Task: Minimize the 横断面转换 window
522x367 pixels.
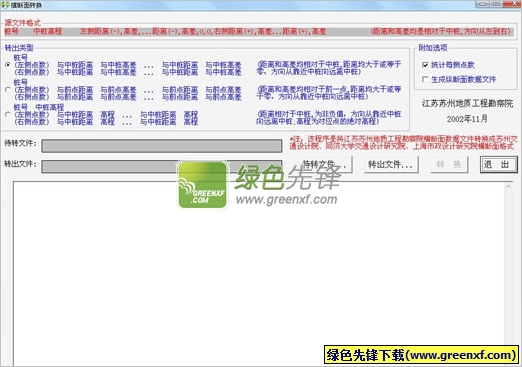Action: point(482,4)
